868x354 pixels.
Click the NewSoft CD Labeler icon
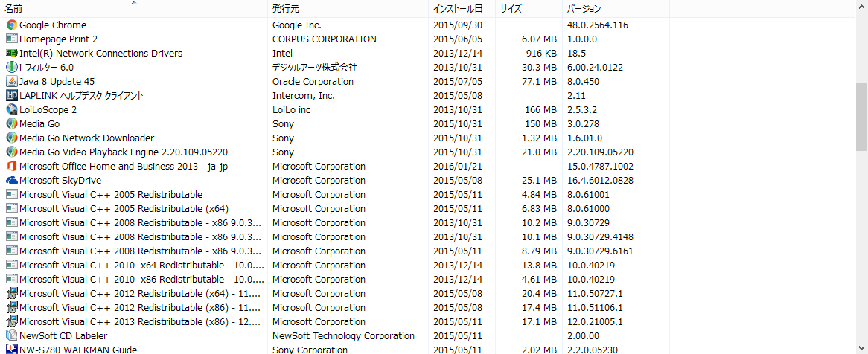[11, 336]
